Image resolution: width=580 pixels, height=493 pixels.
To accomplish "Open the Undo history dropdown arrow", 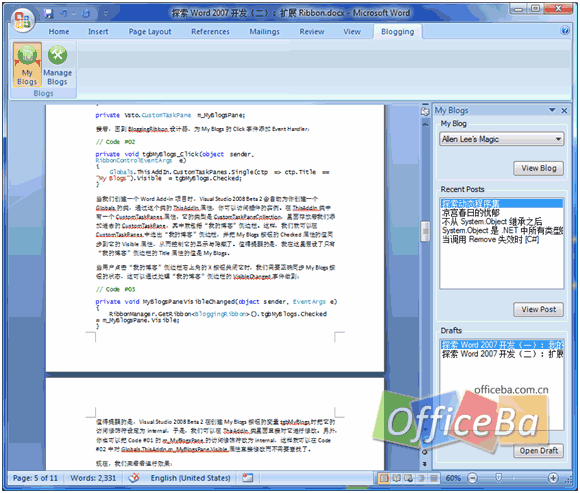I will click(x=74, y=14).
